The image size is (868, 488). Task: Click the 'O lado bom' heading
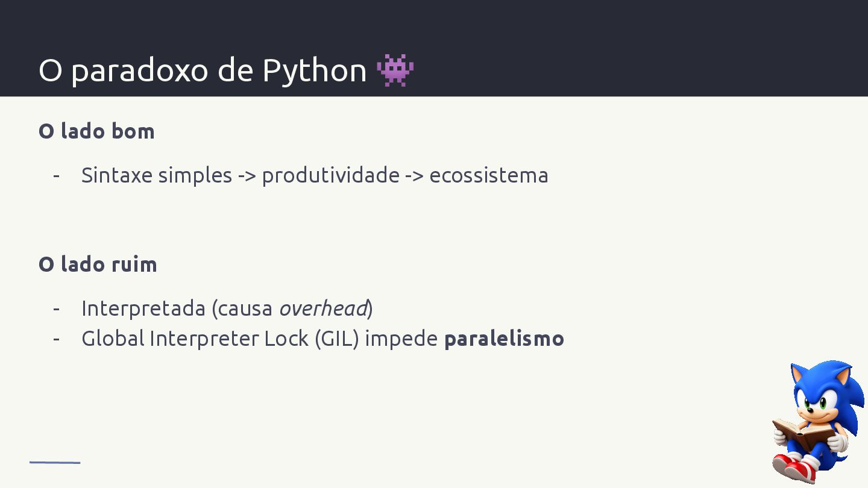tap(96, 131)
